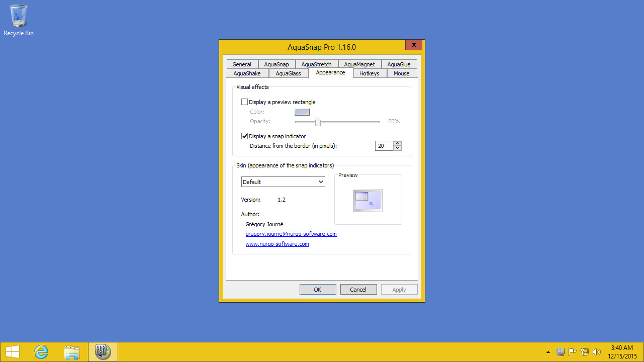
Task: Click the Apply button
Action: click(399, 289)
